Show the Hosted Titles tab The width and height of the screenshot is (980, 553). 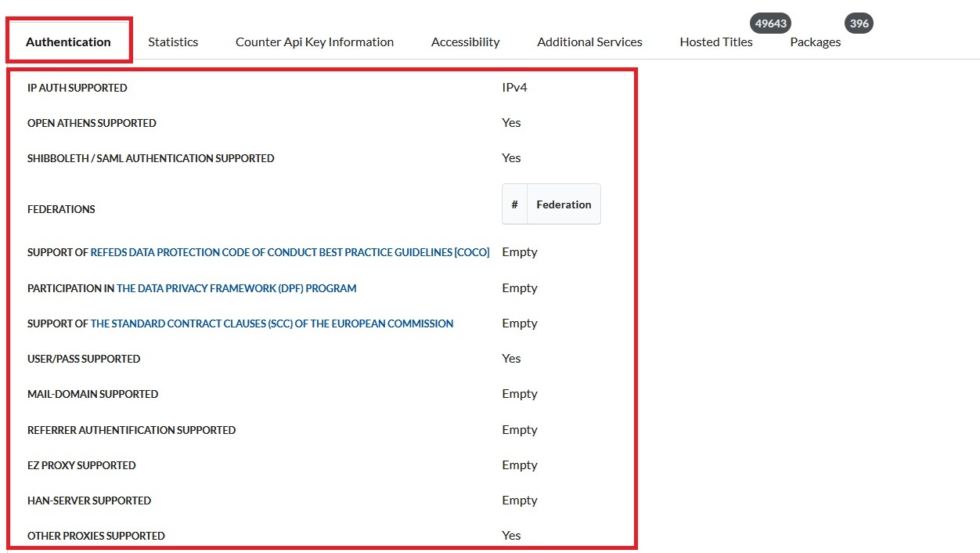click(x=715, y=42)
